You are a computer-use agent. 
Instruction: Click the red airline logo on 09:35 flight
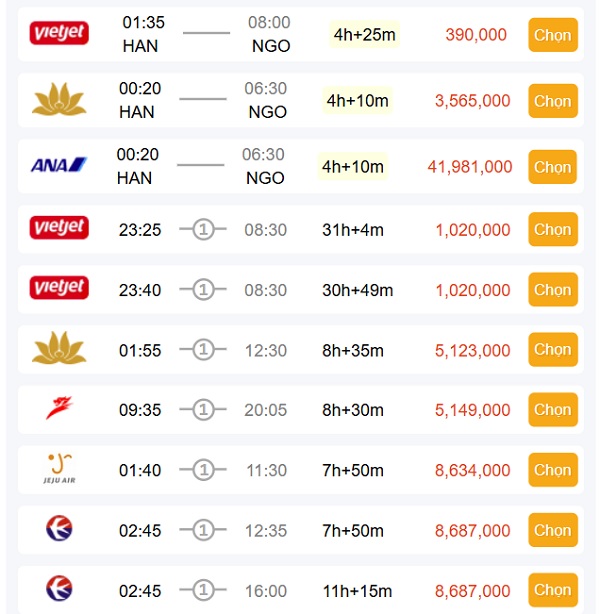tap(59, 409)
